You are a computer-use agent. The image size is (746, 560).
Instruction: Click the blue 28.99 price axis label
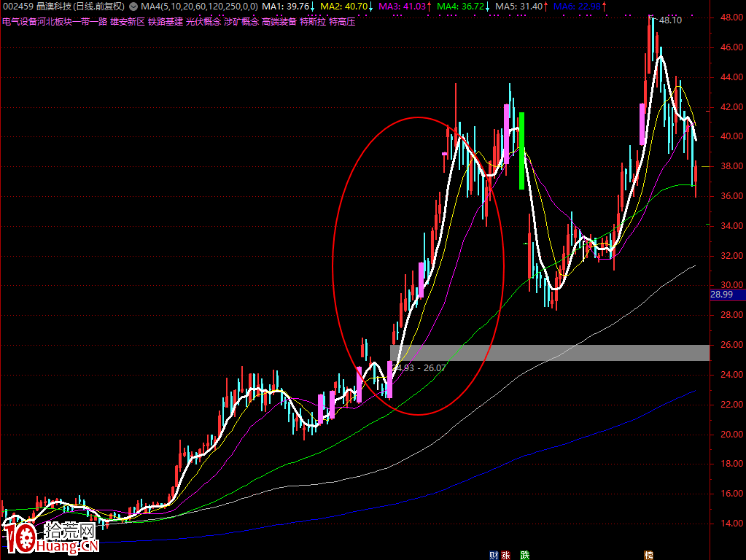pyautogui.click(x=727, y=295)
